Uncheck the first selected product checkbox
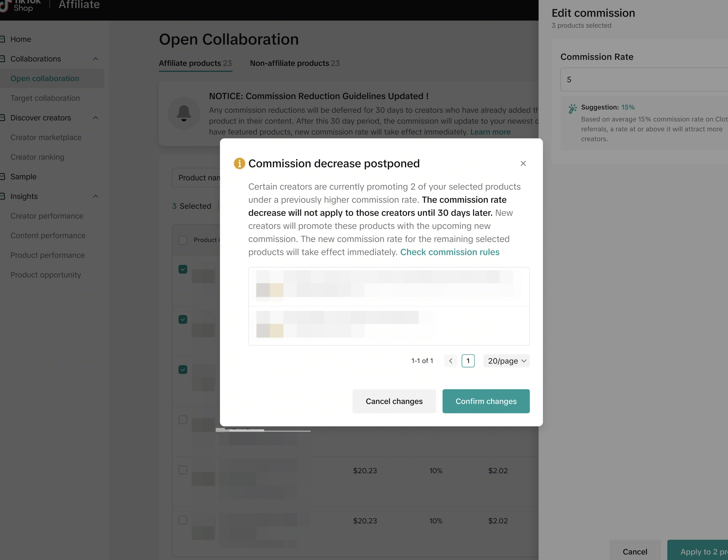 183,269
